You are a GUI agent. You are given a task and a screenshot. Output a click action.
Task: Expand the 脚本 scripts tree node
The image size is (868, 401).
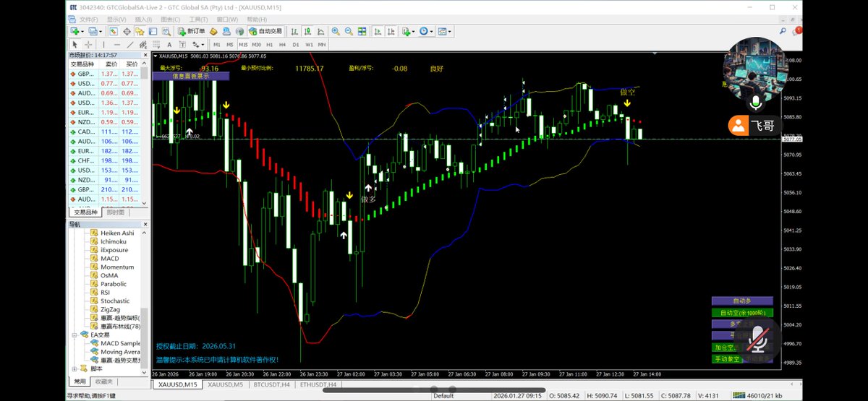[x=74, y=368]
